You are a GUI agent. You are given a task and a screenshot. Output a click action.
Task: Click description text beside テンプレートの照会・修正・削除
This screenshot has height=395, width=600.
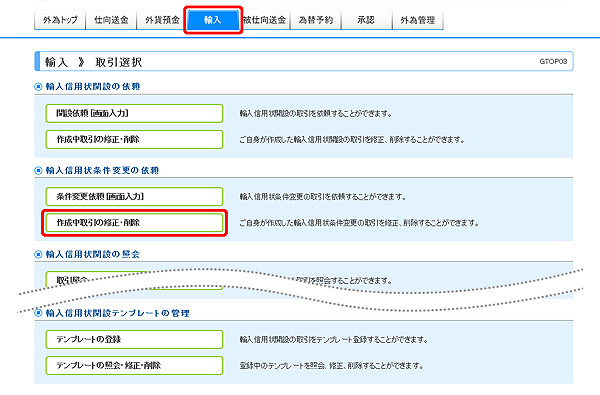[331, 366]
